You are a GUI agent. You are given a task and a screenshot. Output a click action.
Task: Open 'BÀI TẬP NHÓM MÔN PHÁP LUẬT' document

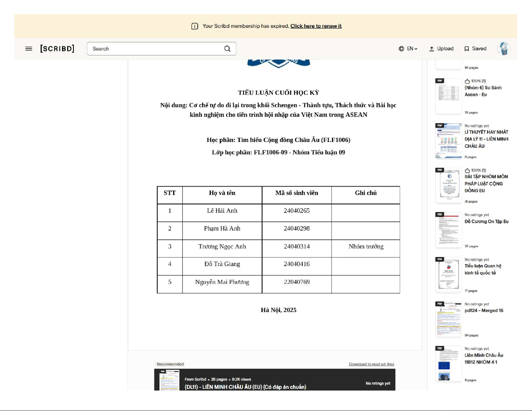pos(486,184)
